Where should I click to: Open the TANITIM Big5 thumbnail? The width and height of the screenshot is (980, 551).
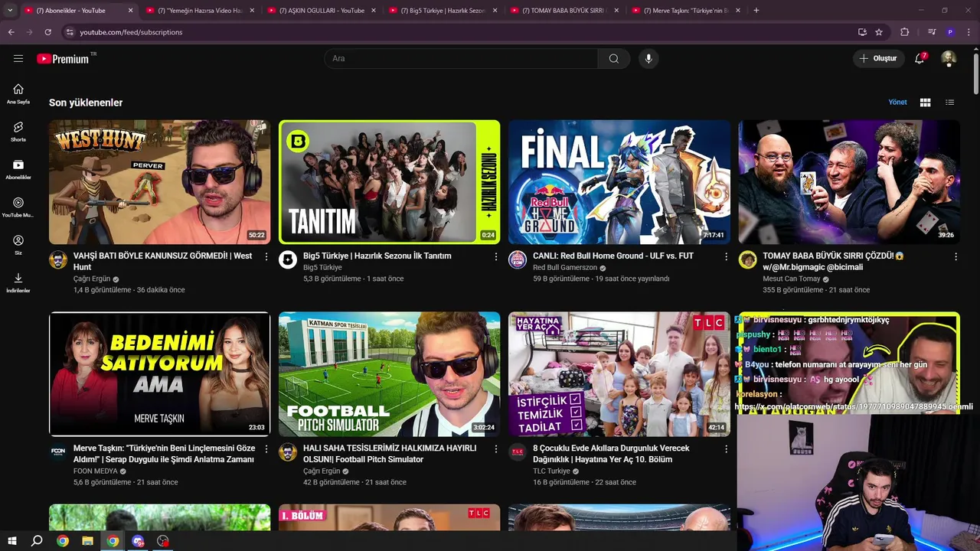coord(389,182)
